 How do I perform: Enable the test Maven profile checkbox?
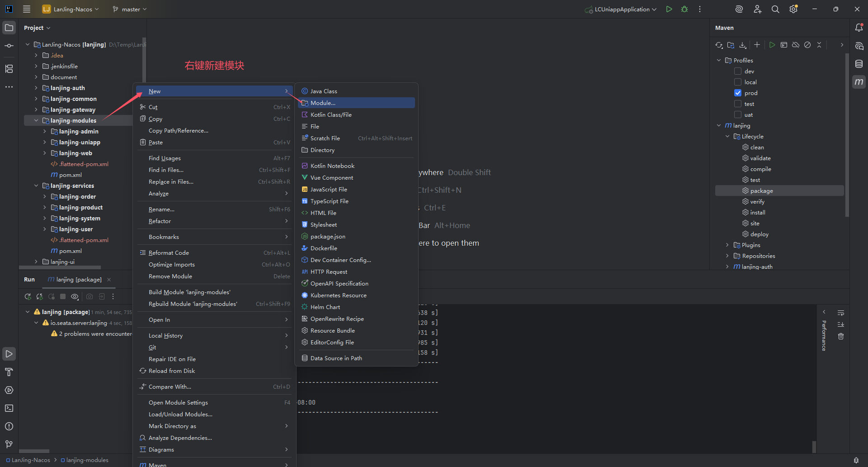point(738,104)
